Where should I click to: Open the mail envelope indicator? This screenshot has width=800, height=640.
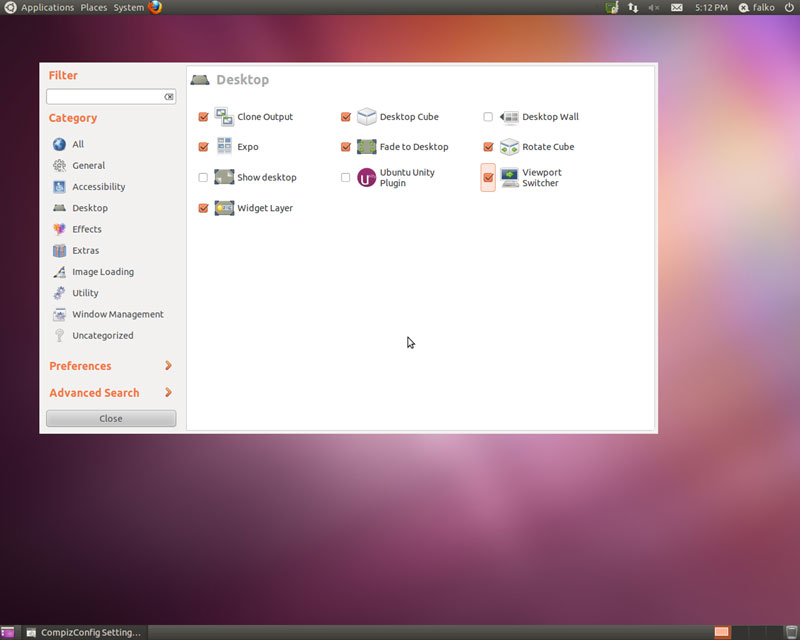[677, 7]
